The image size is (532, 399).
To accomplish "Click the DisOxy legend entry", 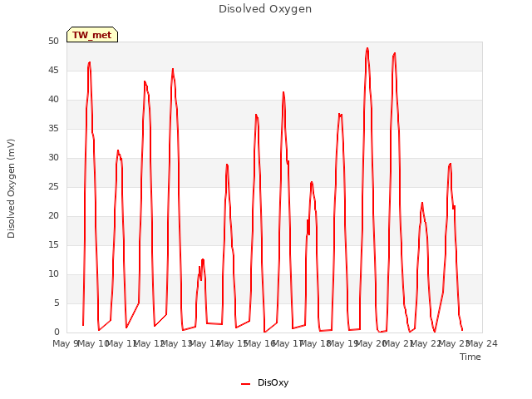I will coord(264,382).
